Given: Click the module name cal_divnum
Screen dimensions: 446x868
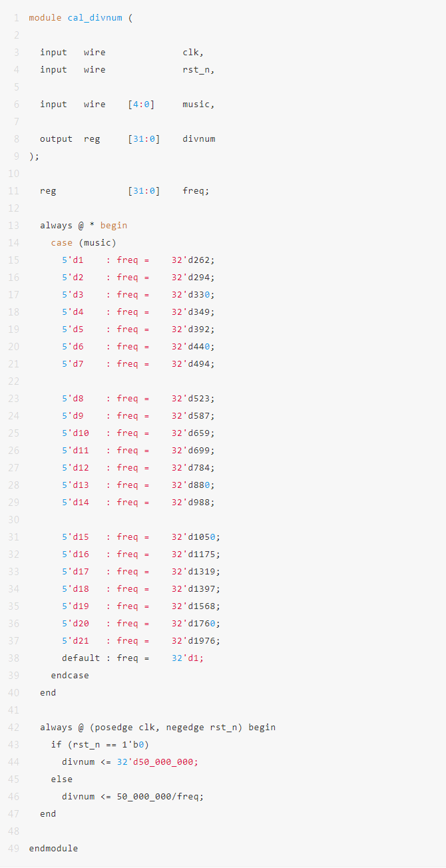Looking at the screenshot, I should [95, 18].
